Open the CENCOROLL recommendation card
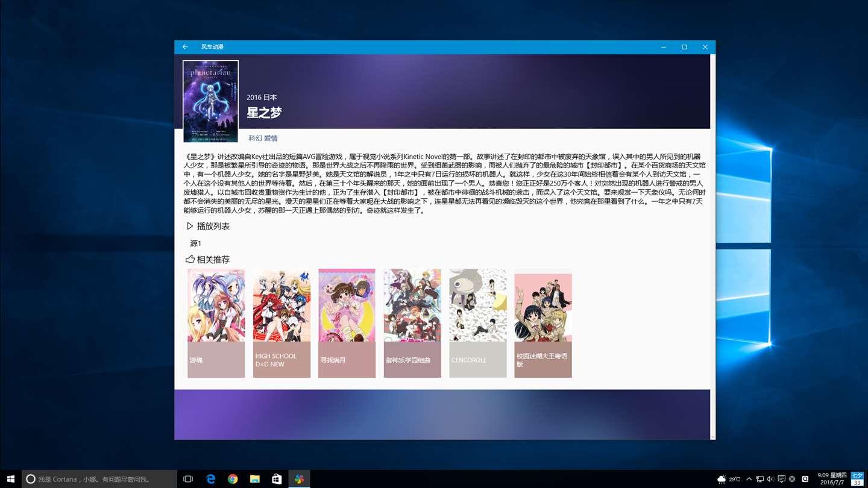 tap(478, 324)
